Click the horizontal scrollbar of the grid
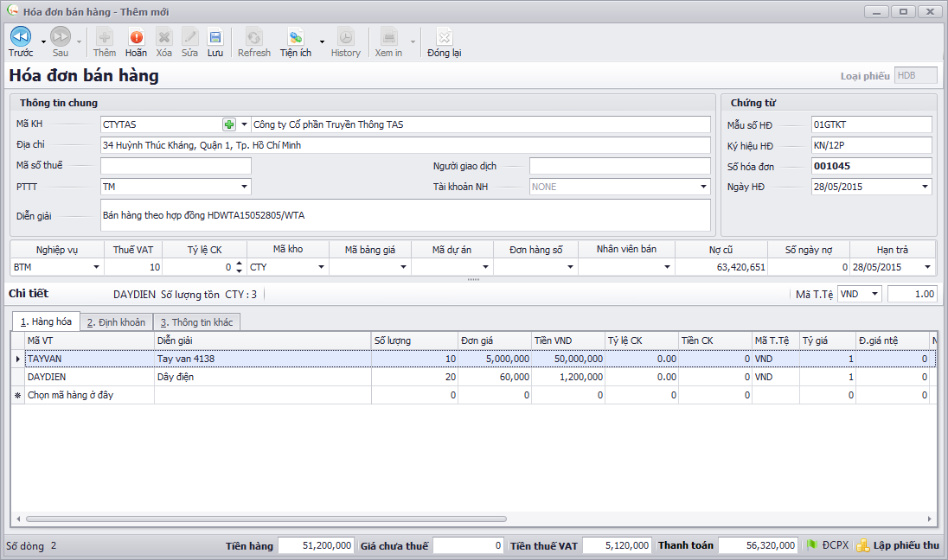 tap(266, 519)
